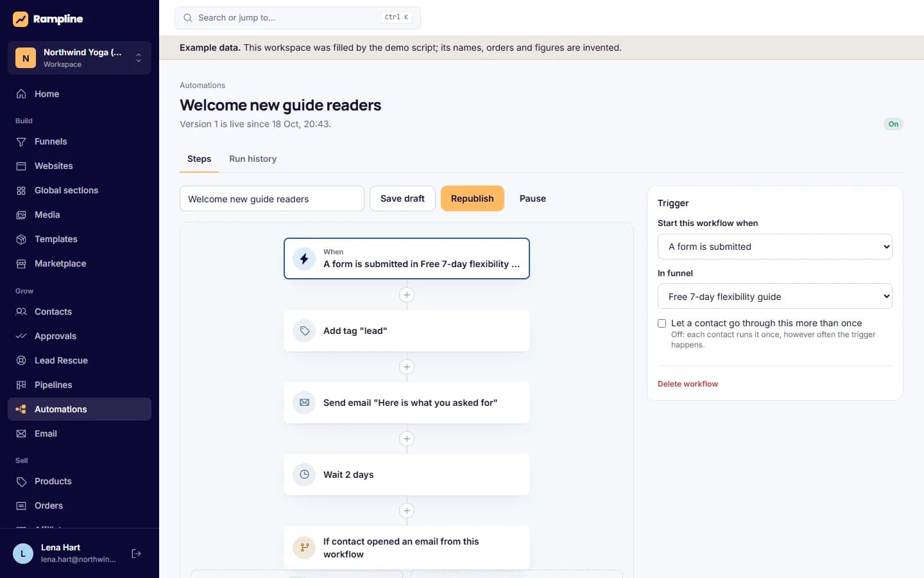The width and height of the screenshot is (924, 578).
Task: Select the Wait 2 days step
Action: 407,475
